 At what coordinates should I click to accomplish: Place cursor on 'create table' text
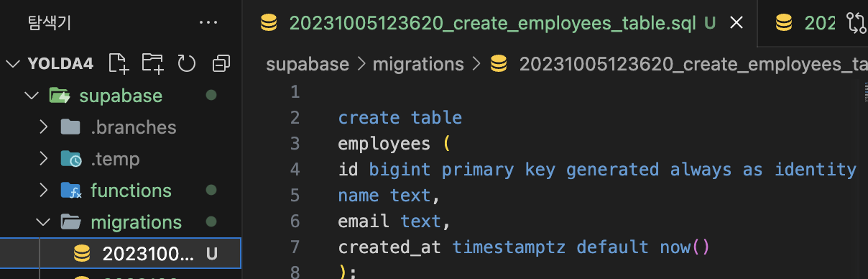point(400,118)
